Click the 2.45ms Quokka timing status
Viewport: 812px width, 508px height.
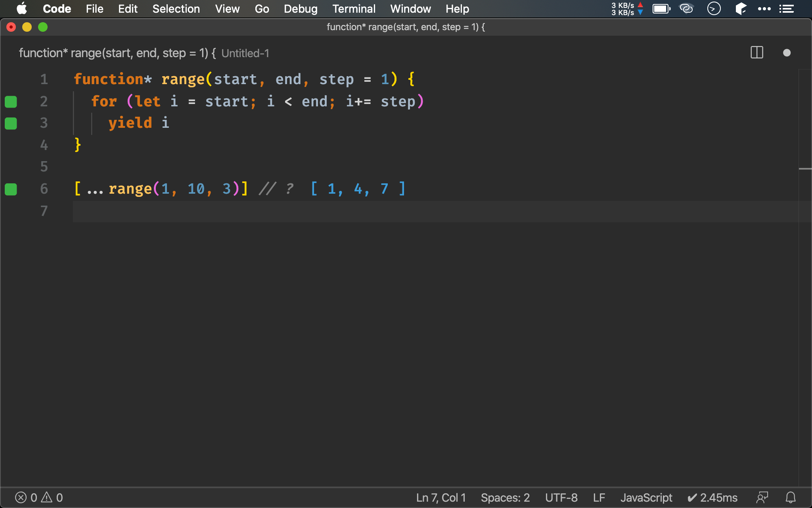pyautogui.click(x=712, y=497)
